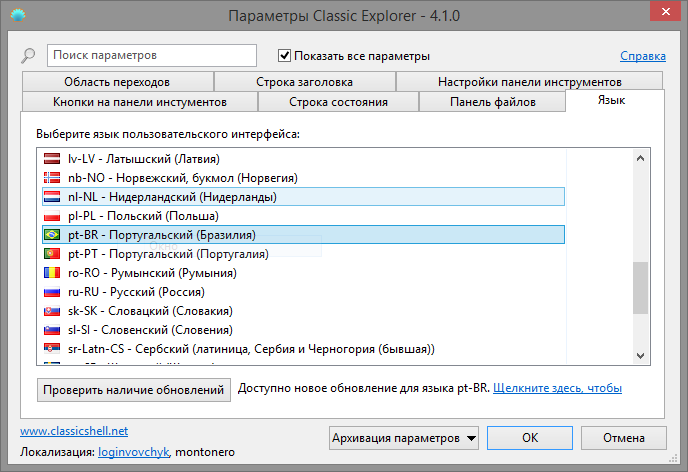Click the Portugal flag icon
Viewport: 688px width, 472px height.
pos(53,254)
